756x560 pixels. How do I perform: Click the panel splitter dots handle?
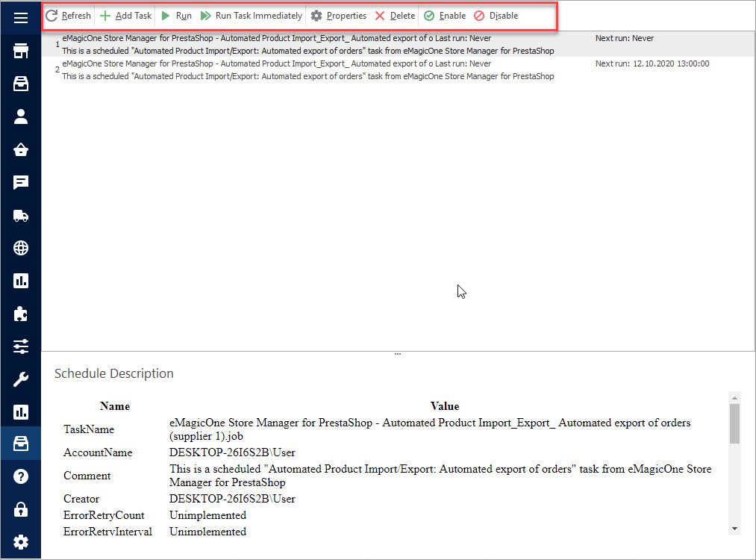(398, 354)
